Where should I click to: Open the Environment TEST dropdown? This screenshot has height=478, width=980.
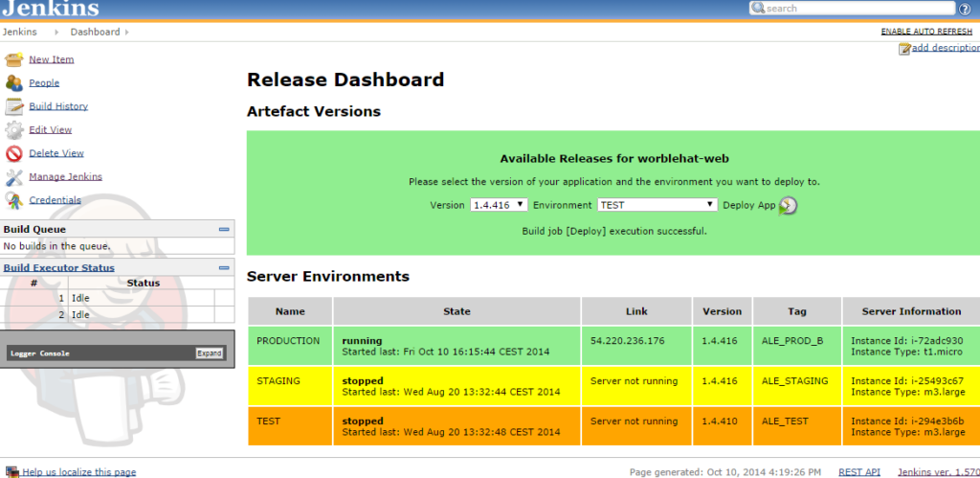[x=657, y=205]
